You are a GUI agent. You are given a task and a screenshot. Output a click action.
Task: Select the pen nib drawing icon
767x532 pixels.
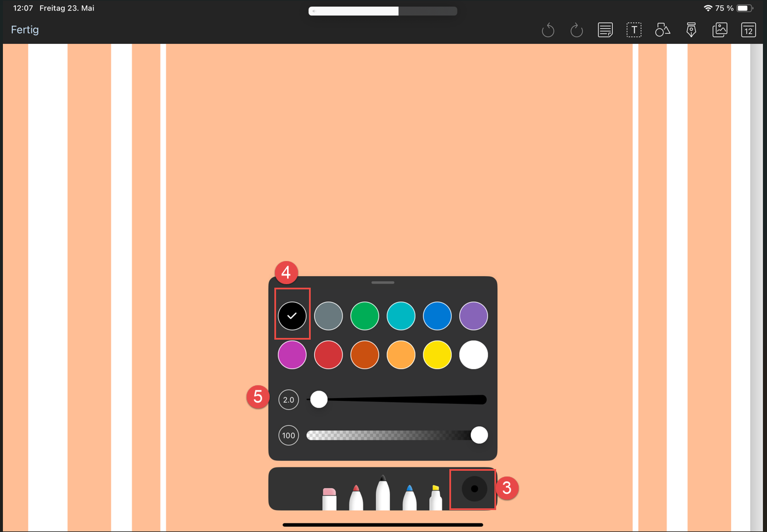pos(691,30)
